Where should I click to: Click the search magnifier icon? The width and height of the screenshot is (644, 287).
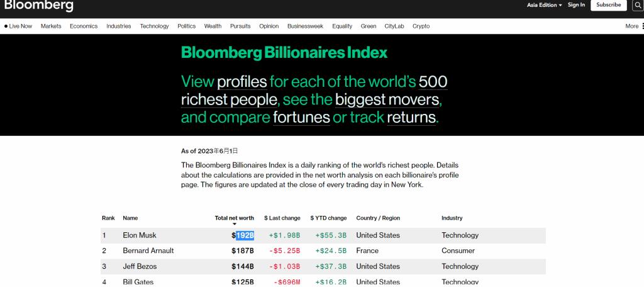pos(636,6)
